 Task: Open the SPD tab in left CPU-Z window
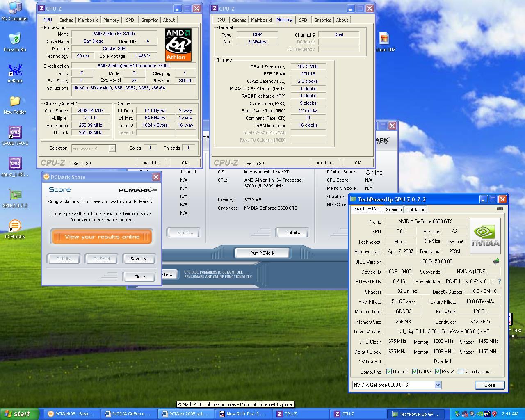tap(130, 20)
